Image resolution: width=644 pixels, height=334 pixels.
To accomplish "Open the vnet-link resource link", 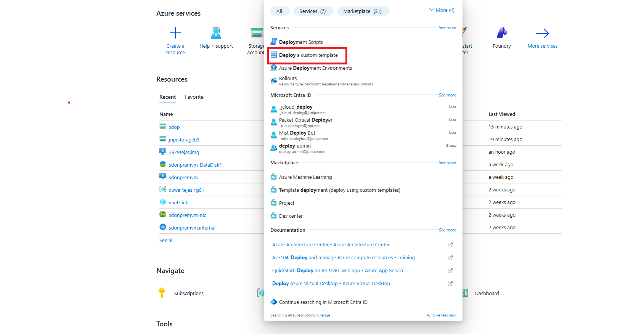I will (178, 203).
